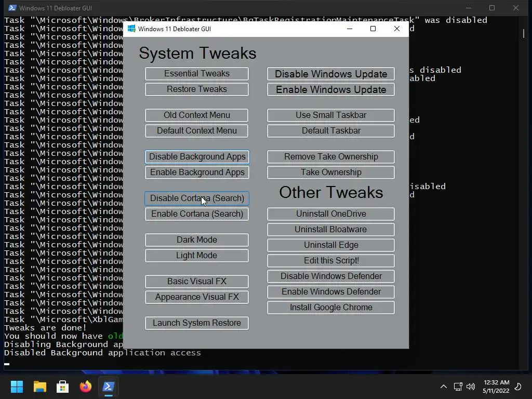Click Install Google Chrome
Image resolution: width=532 pixels, height=399 pixels.
pyautogui.click(x=331, y=308)
